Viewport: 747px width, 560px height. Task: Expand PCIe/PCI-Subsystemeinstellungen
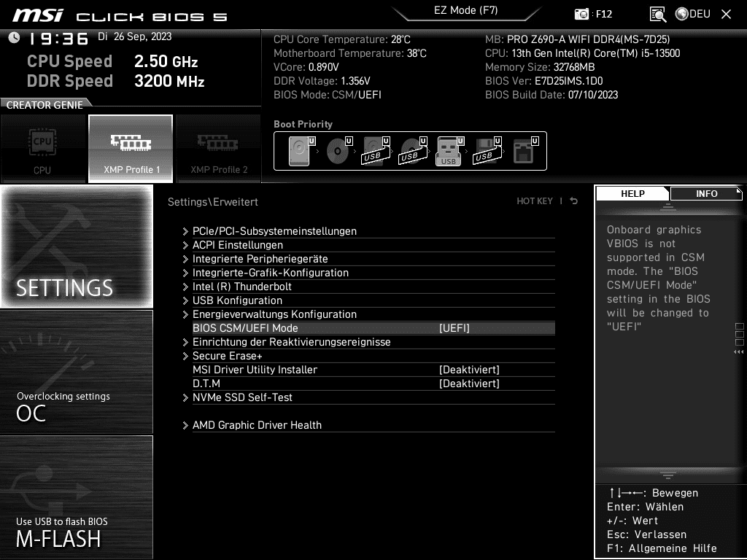coord(368,231)
